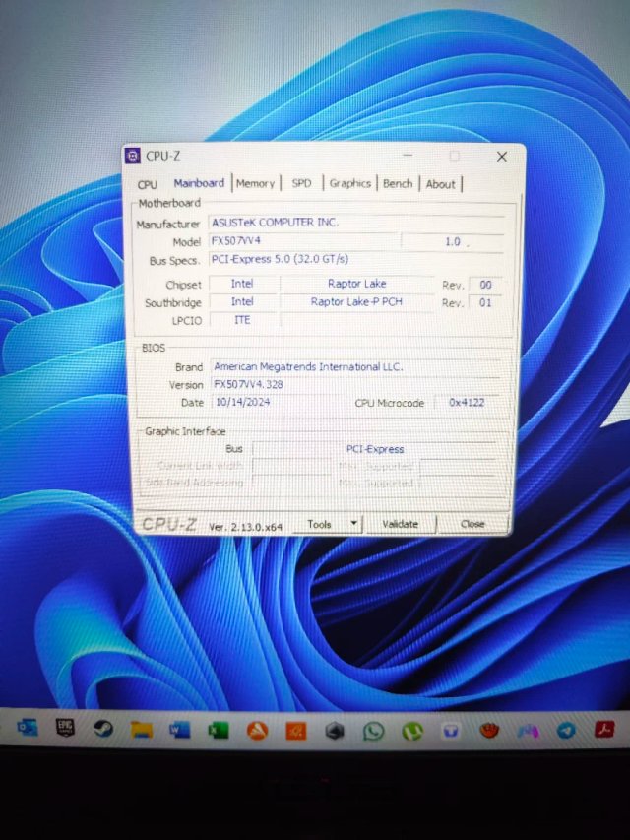The image size is (630, 840).
Task: Click Graphic Interface Bus PCI-Express field
Action: 374,449
